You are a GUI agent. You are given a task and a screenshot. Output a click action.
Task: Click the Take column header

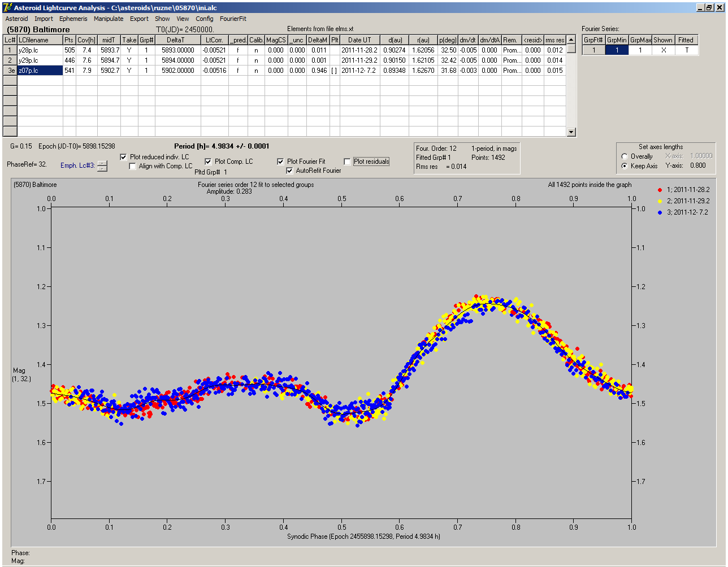(x=129, y=40)
